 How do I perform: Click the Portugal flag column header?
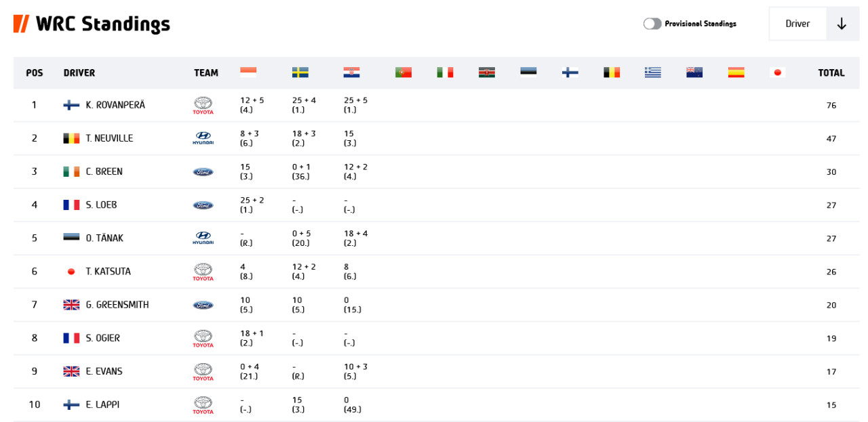403,72
